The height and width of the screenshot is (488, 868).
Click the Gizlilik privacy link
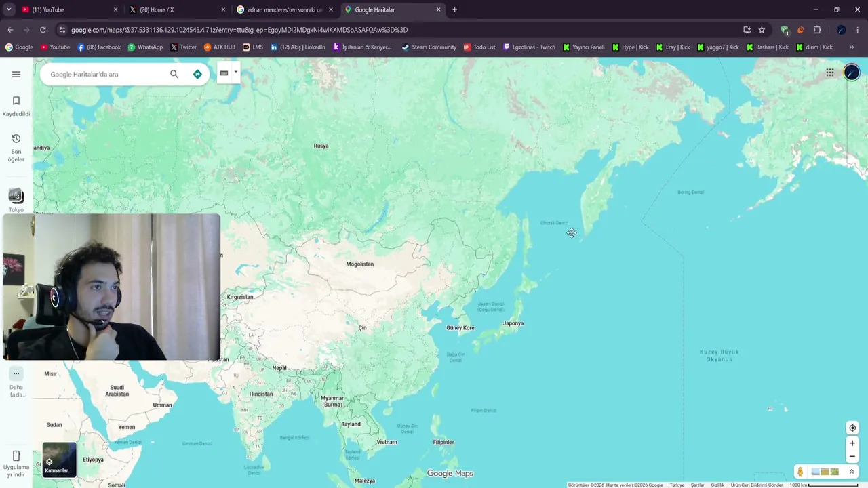pyautogui.click(x=717, y=485)
